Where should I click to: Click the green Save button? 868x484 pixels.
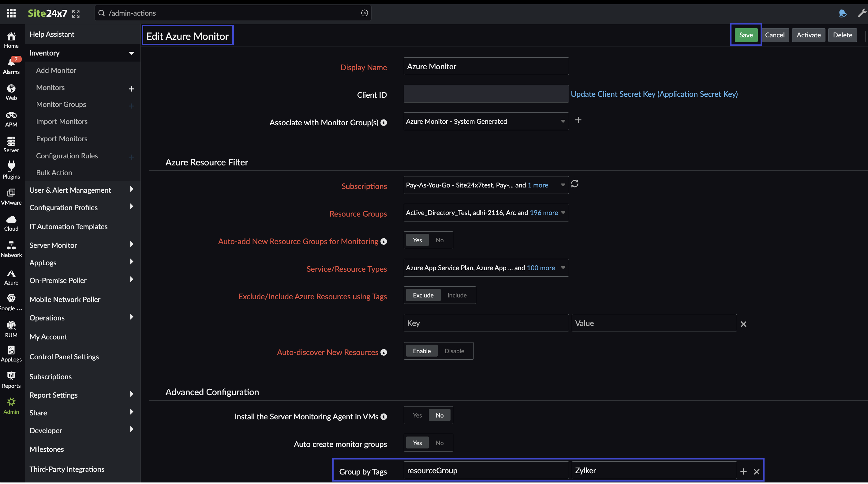[746, 35]
